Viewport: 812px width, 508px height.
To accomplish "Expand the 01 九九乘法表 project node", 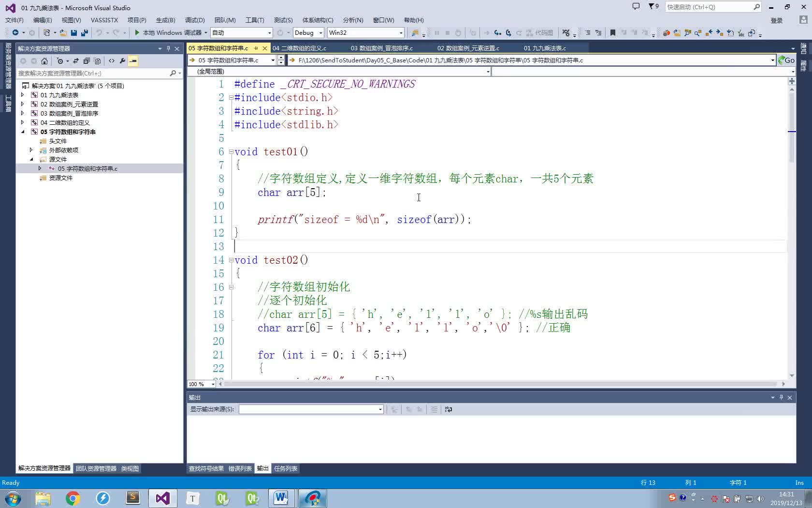I will 22,95.
